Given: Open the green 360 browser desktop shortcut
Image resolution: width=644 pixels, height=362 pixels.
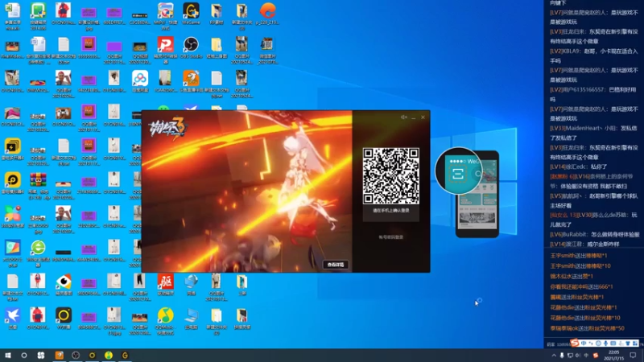Looking at the screenshot, I should 38,253.
